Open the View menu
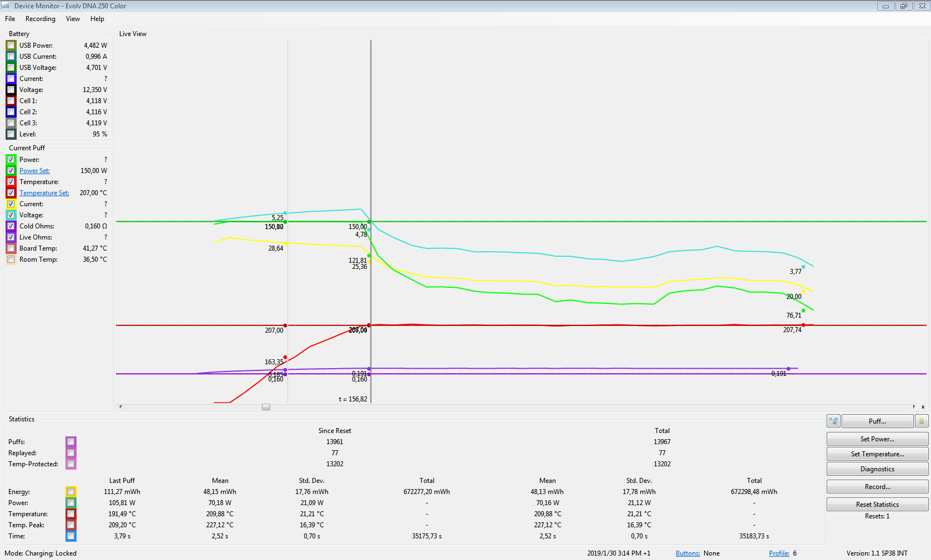Screen dimensions: 931x560 point(73,19)
